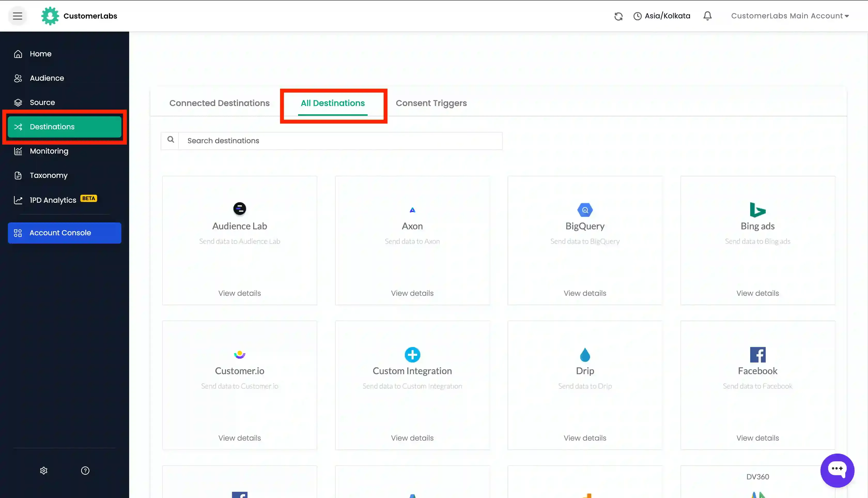Open the Source sidebar item
This screenshot has width=868, height=498.
tap(65, 102)
